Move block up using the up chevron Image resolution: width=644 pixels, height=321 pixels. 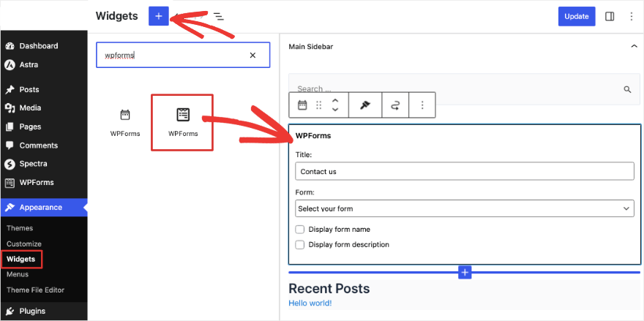coord(335,101)
